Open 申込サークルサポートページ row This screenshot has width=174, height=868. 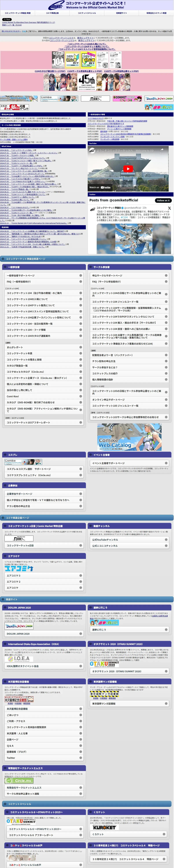pyautogui.click(x=129, y=276)
